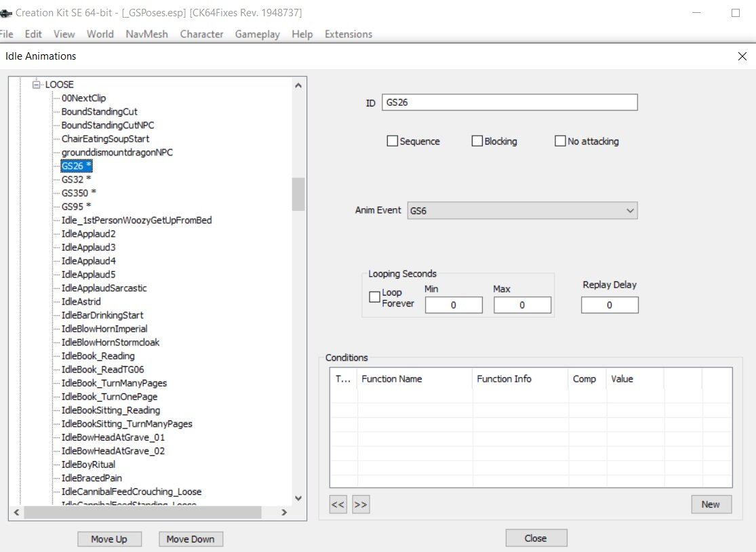Select ChairEatingSoupStart idle
Image resolution: width=756 pixels, height=552 pixels.
[105, 138]
